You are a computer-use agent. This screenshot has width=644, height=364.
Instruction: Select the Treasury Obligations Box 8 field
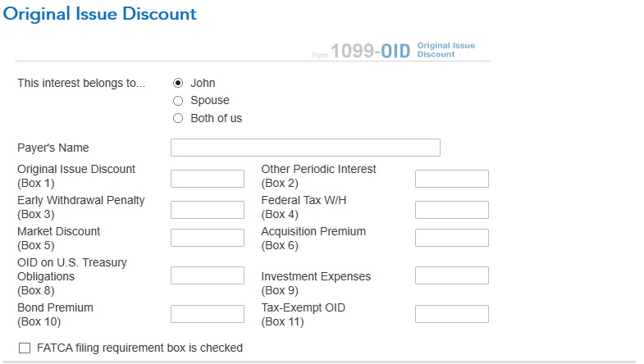click(x=207, y=275)
